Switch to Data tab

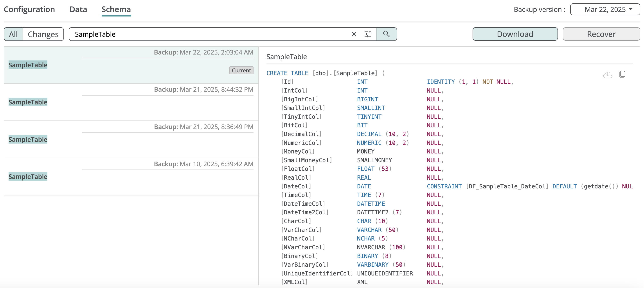click(78, 9)
